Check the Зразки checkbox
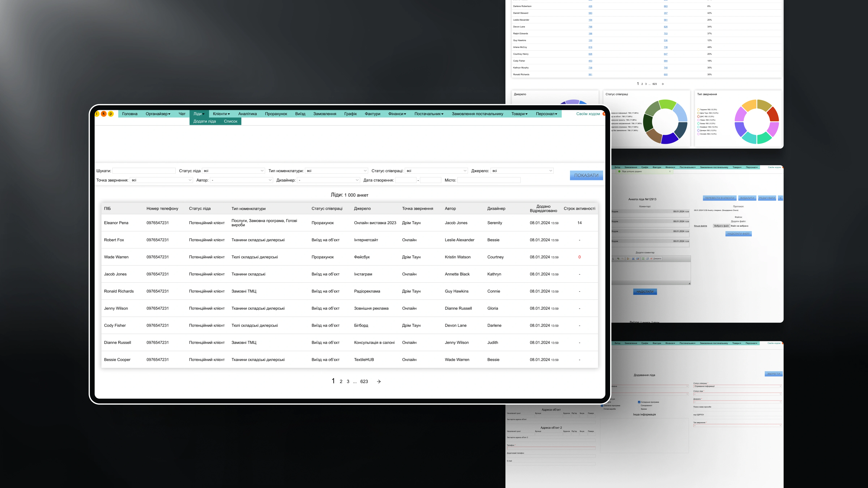Image resolution: width=868 pixels, height=488 pixels. pyautogui.click(x=639, y=409)
